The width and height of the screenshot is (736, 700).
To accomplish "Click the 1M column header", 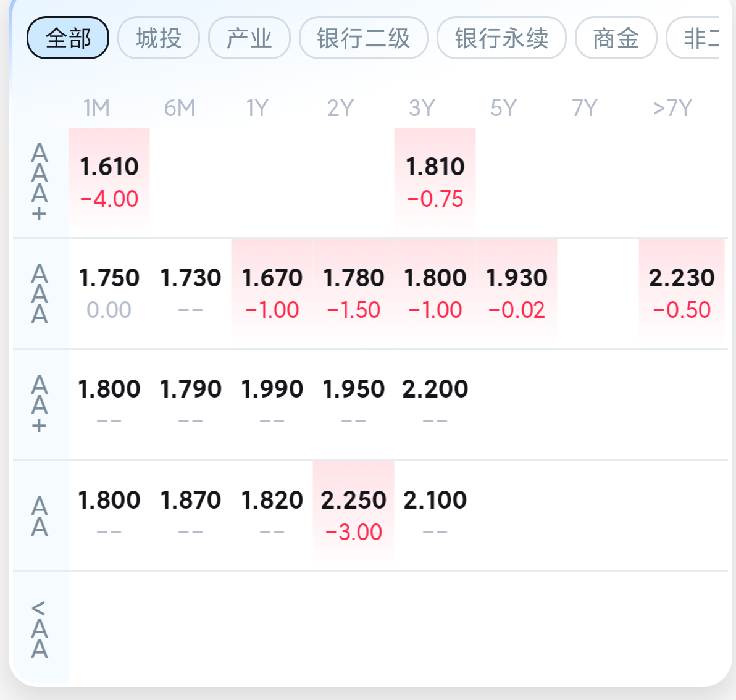I will tap(97, 109).
